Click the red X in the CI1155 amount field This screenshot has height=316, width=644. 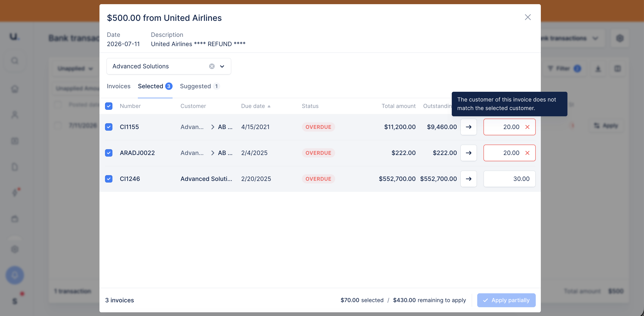pos(527,127)
